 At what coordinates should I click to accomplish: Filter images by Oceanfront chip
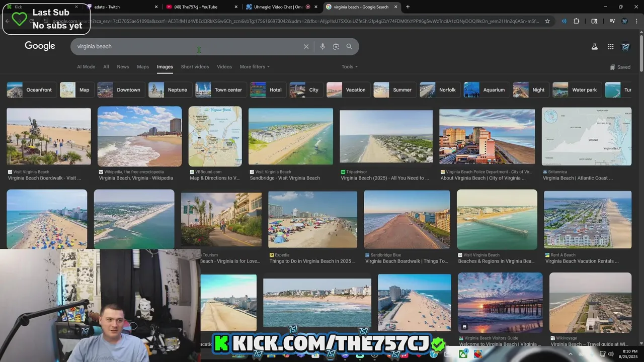(31, 90)
